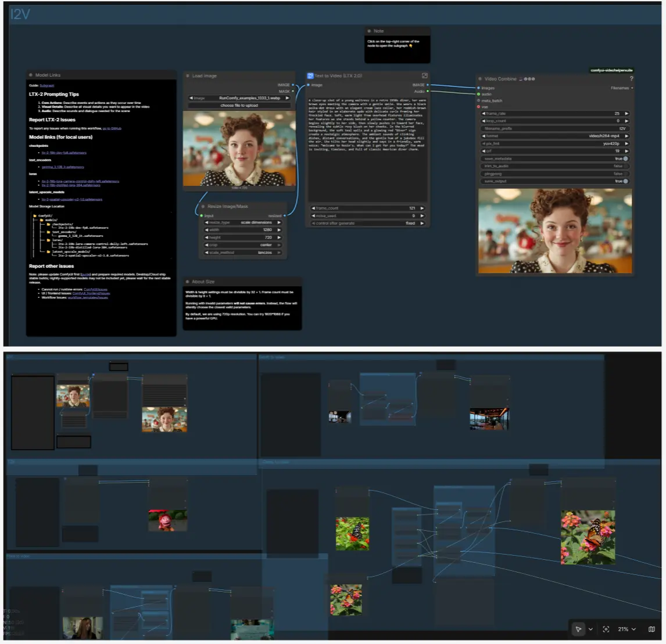Click the filename_prefix field
The height and width of the screenshot is (644, 666).
point(555,129)
